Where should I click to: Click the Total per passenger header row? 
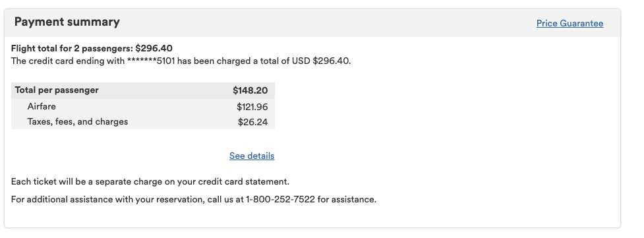(143, 90)
